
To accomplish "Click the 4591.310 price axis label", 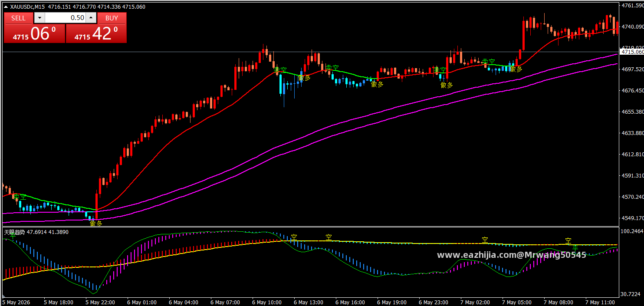I will point(633,176).
